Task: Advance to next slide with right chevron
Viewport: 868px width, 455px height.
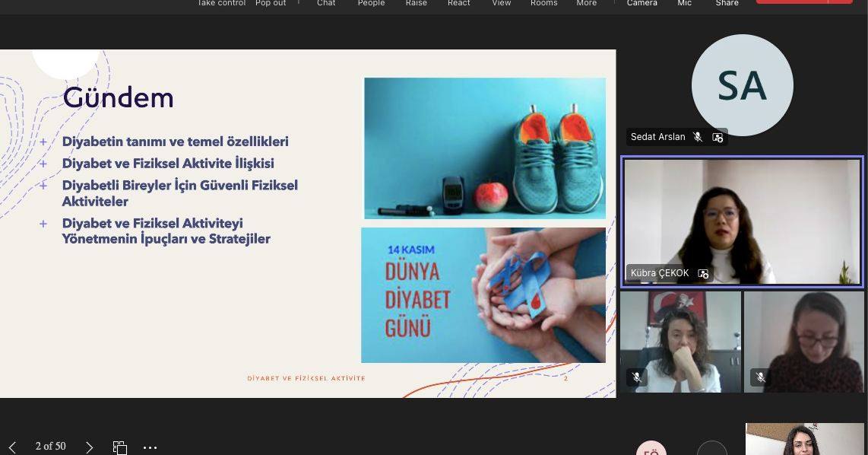Action: coord(89,447)
